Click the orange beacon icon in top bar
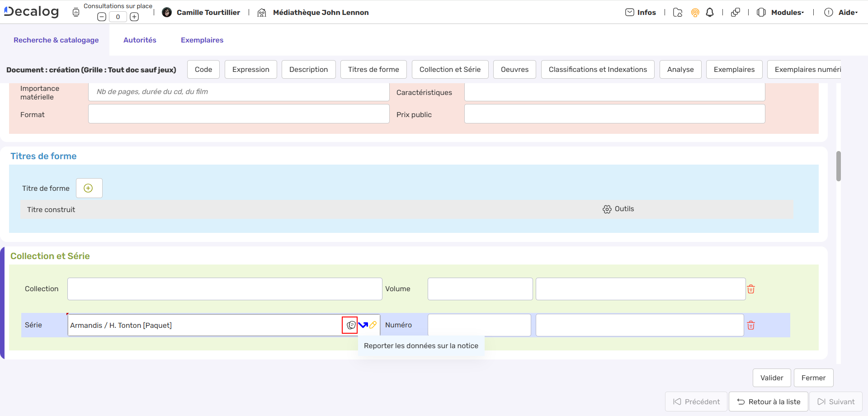868x416 pixels. point(695,12)
